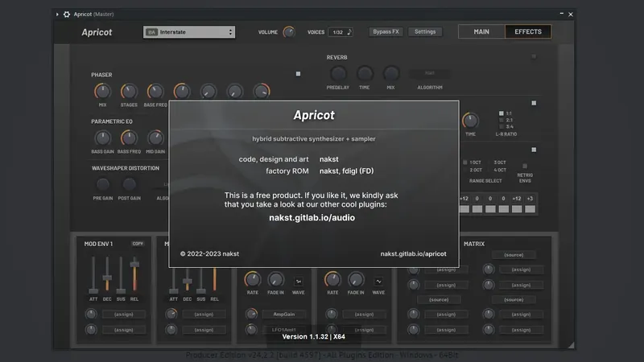
Task: Click the BASS GAIN knob
Action: (x=102, y=138)
